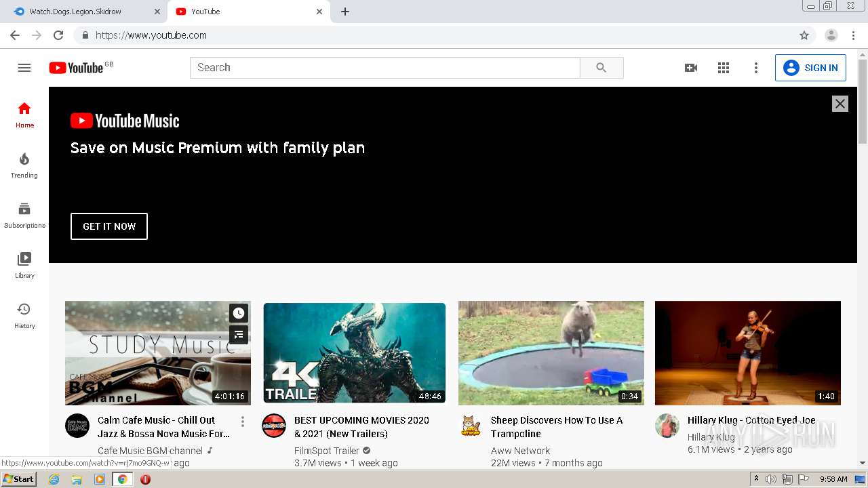The height and width of the screenshot is (488, 868).
Task: Open the Chrome profile icon
Action: 831,35
